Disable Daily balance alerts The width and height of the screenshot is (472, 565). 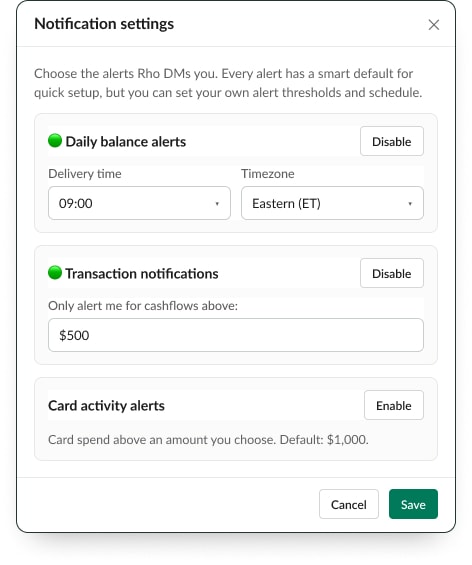coord(392,141)
